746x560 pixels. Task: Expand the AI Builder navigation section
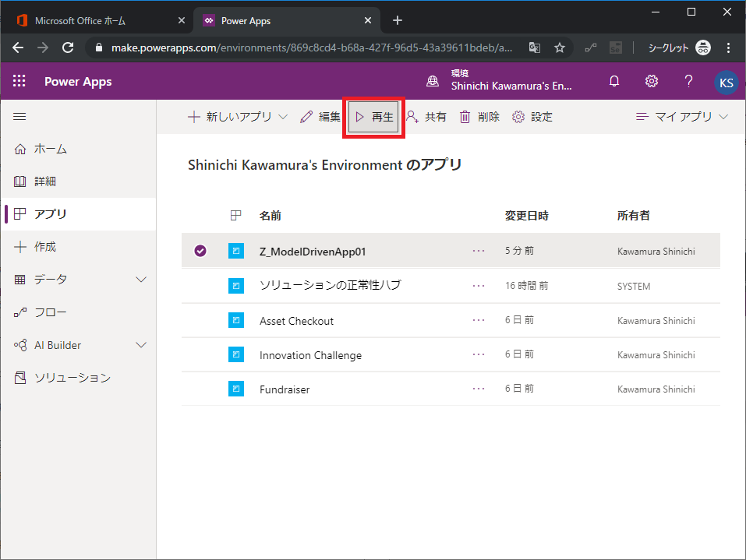coord(141,345)
